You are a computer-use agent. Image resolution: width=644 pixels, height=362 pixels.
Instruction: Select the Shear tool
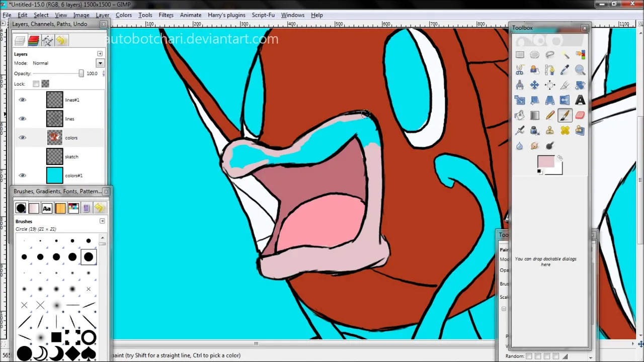click(534, 100)
